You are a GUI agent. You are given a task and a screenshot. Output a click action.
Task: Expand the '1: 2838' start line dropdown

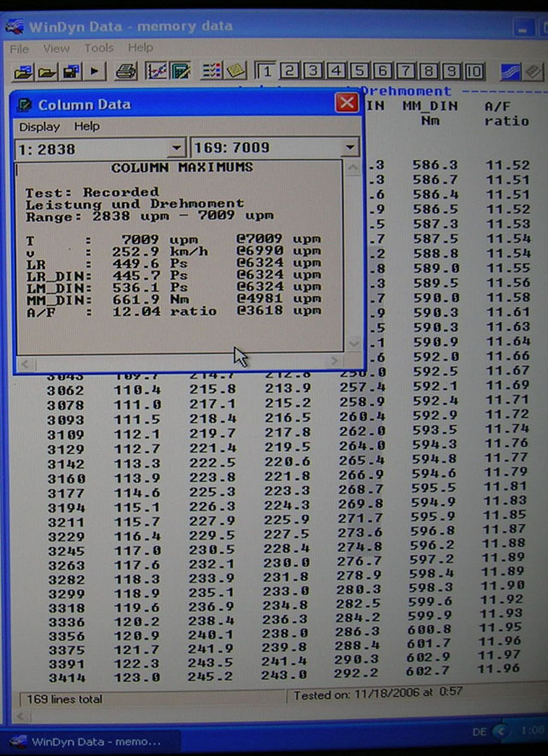[x=176, y=147]
